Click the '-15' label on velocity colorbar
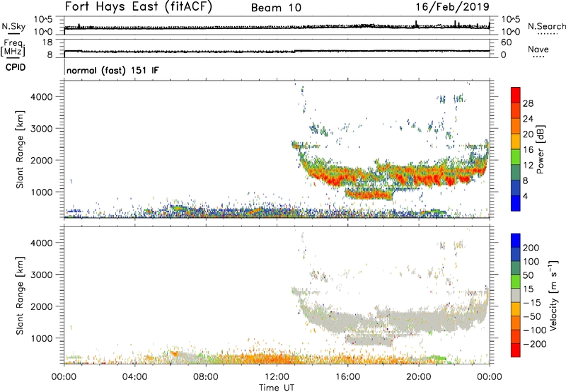This screenshot has width=566, height=392. point(531,303)
